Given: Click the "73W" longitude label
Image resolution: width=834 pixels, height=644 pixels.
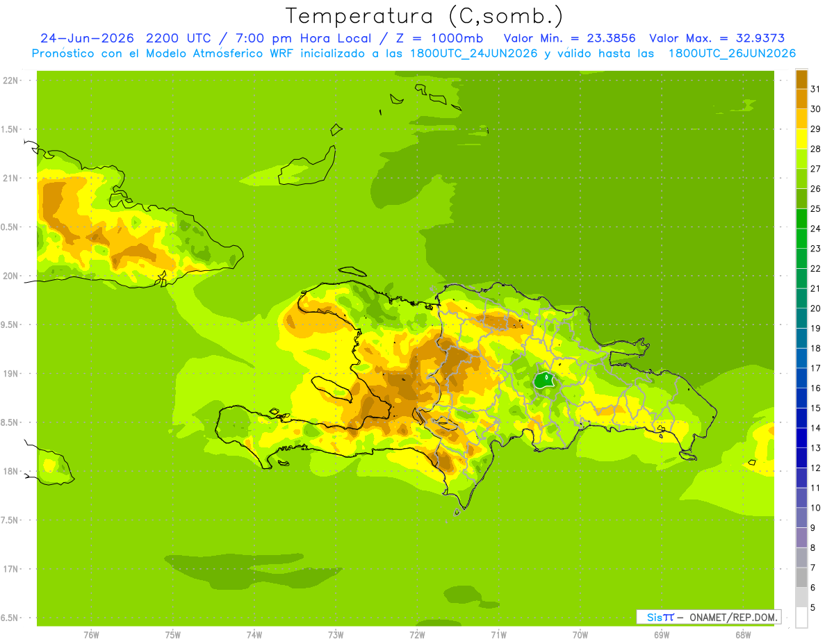Looking at the screenshot, I should click(x=336, y=635).
